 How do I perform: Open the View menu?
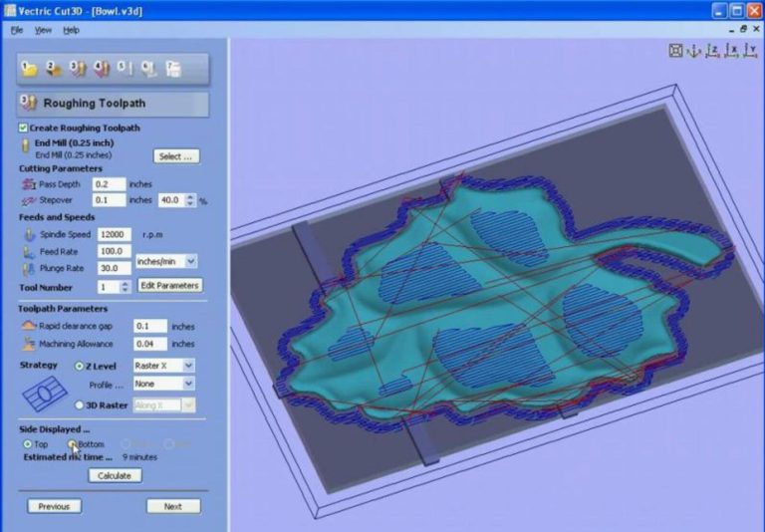(x=43, y=30)
